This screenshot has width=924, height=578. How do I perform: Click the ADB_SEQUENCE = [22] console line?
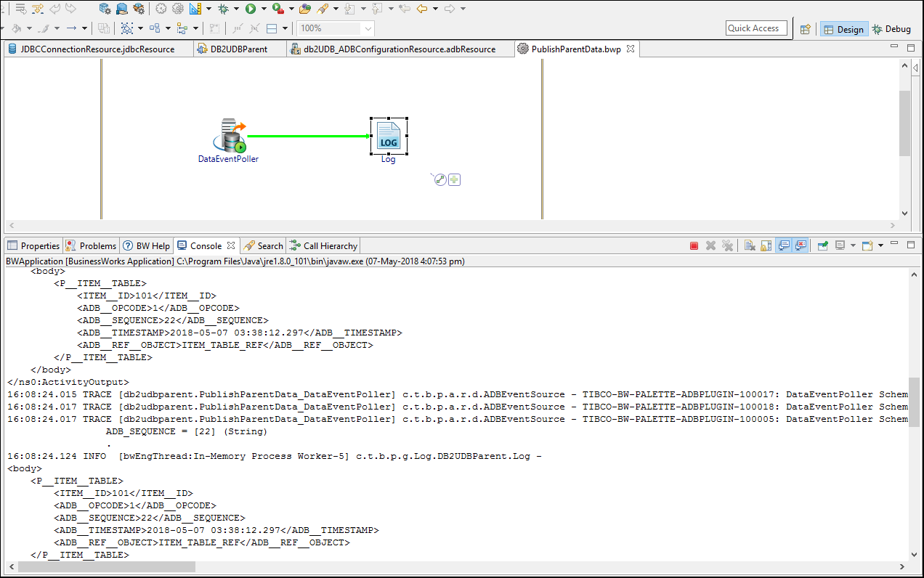(187, 431)
